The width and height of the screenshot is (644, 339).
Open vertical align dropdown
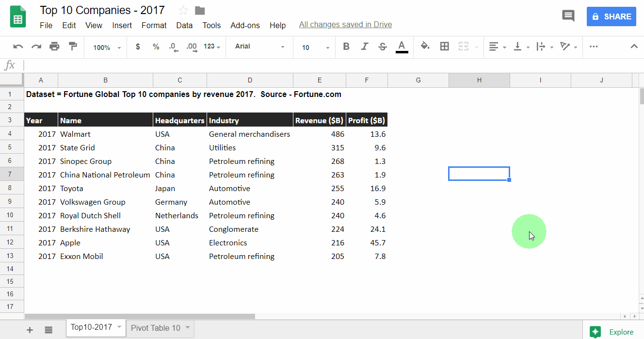pyautogui.click(x=521, y=47)
